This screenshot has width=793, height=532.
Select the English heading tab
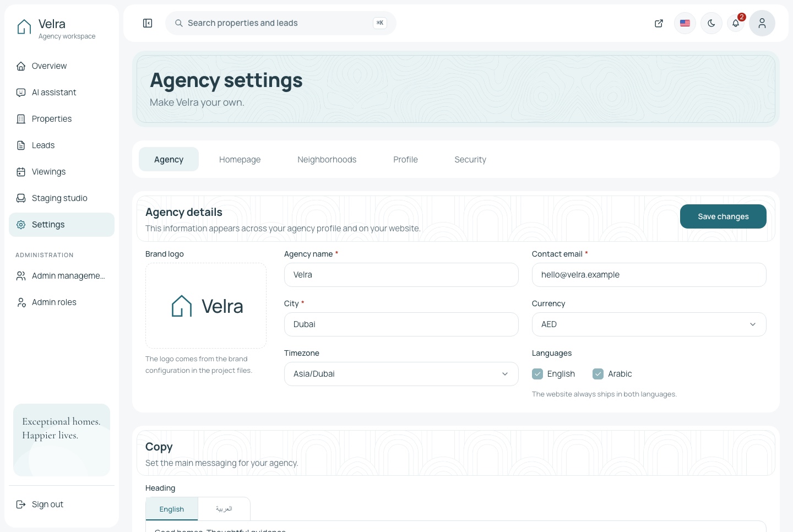[172, 509]
